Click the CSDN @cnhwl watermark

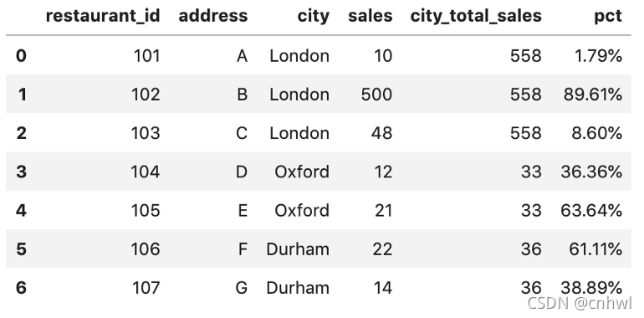tap(580, 303)
